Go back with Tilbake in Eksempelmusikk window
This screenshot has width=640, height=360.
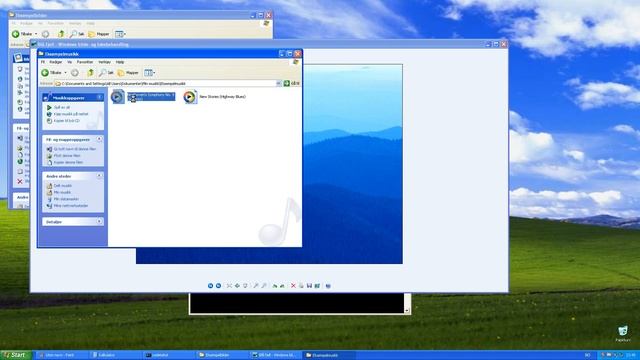[51, 73]
